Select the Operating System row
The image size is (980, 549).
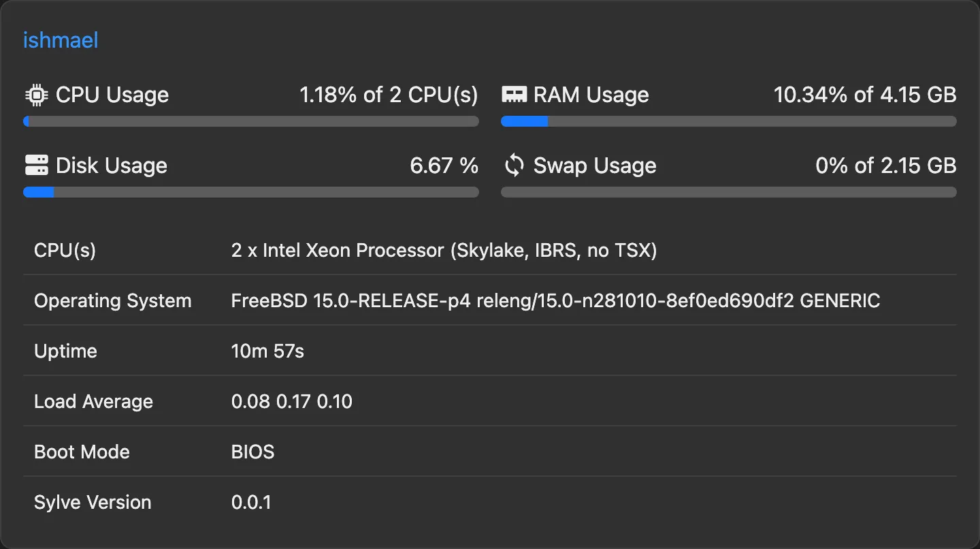476,300
